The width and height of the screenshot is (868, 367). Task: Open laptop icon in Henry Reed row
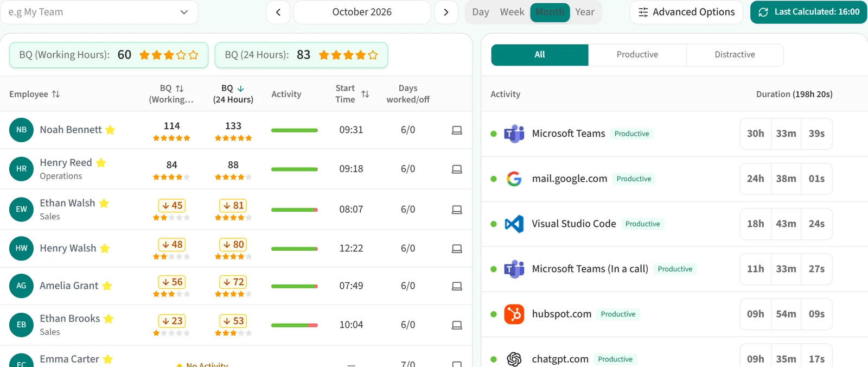click(457, 169)
